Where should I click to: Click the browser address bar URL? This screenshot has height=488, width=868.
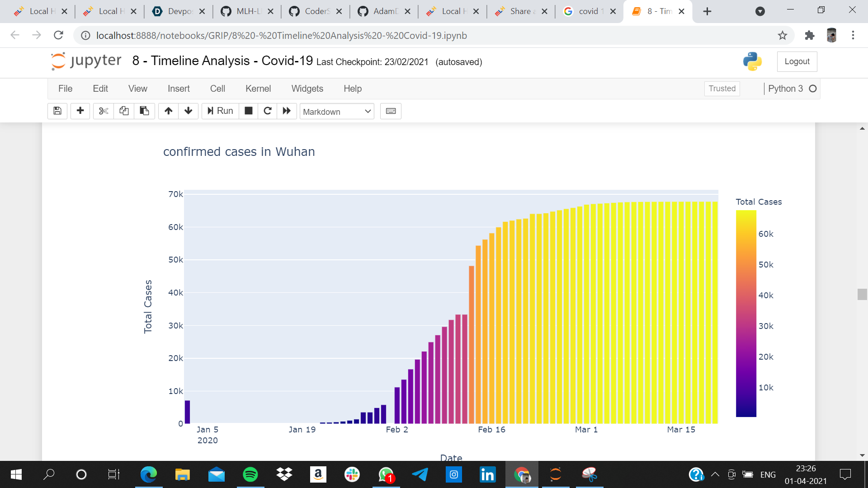[281, 35]
